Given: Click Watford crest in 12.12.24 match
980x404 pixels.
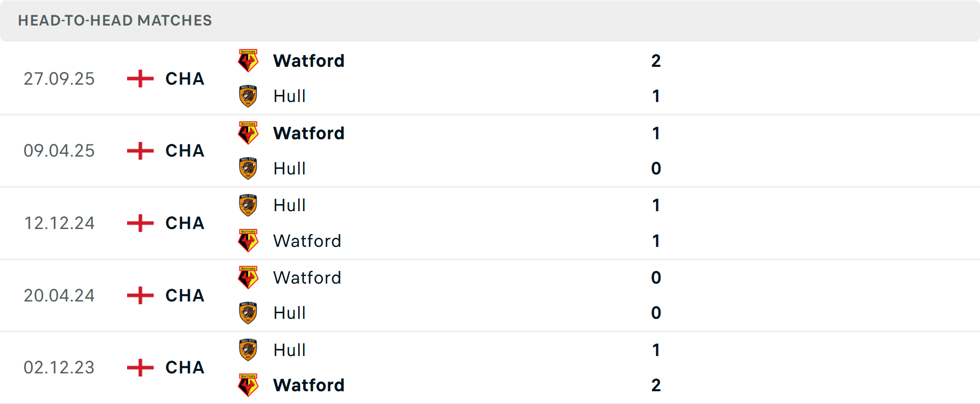Looking at the screenshot, I should click(248, 241).
